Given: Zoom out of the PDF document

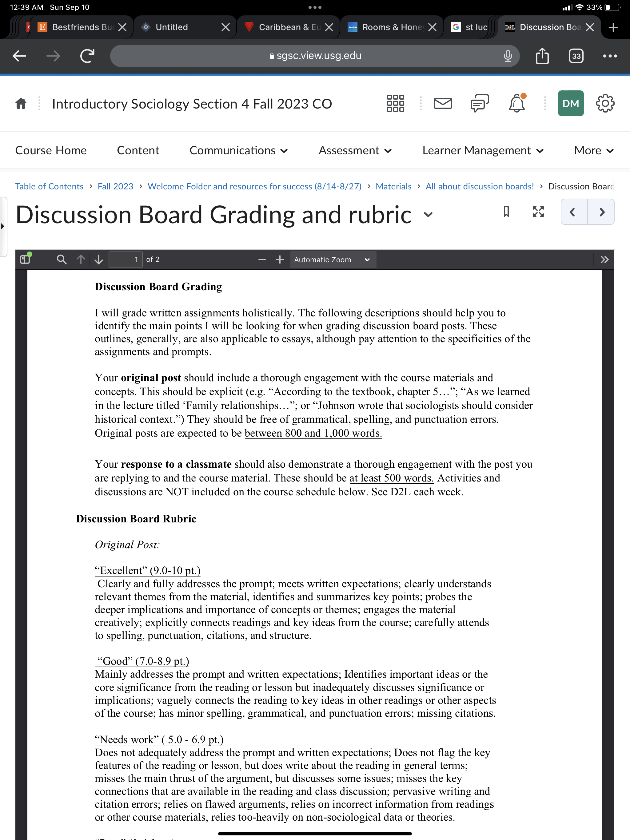Looking at the screenshot, I should point(262,260).
